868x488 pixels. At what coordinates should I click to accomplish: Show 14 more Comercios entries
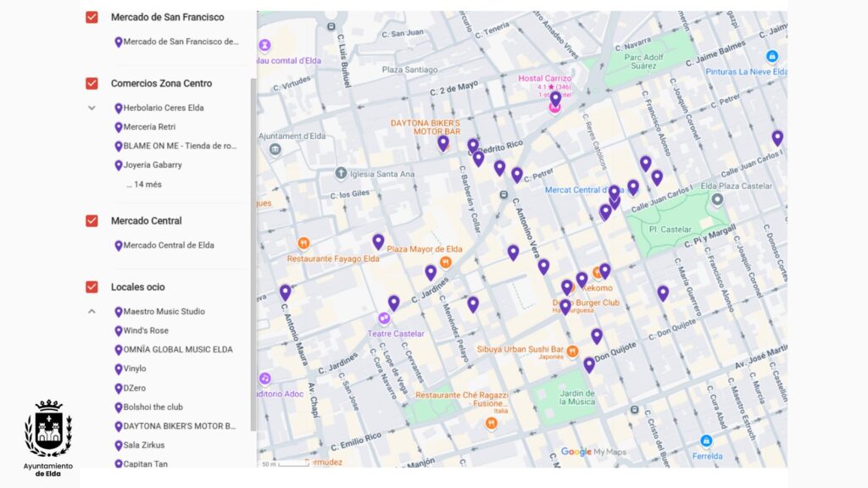click(x=144, y=185)
